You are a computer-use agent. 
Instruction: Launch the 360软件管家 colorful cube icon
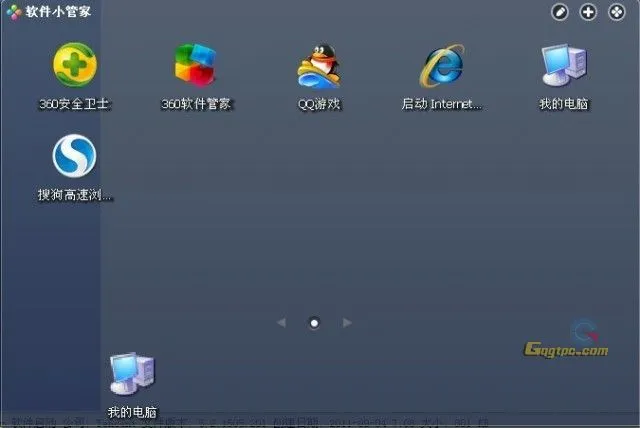(196, 66)
